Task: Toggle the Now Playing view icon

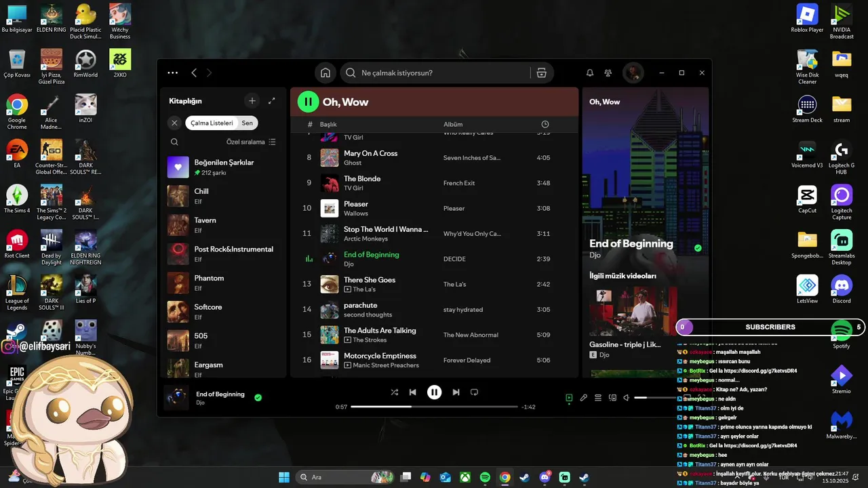Action: click(569, 398)
